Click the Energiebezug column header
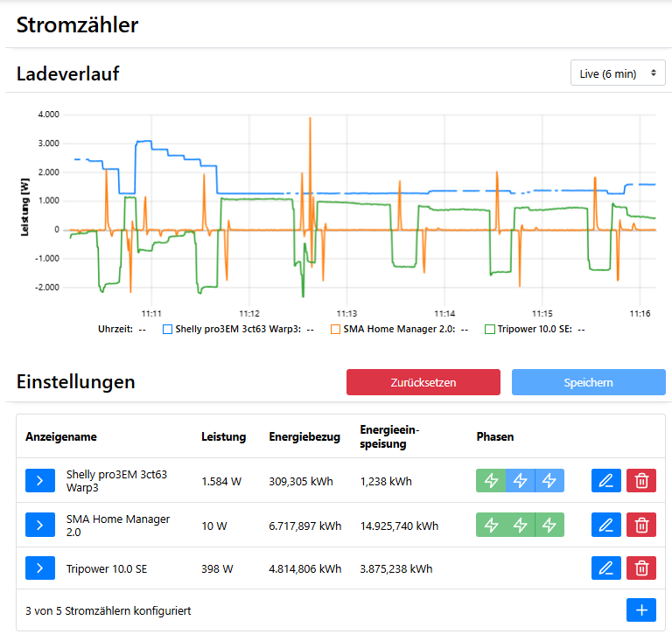The image size is (672, 641). (304, 436)
